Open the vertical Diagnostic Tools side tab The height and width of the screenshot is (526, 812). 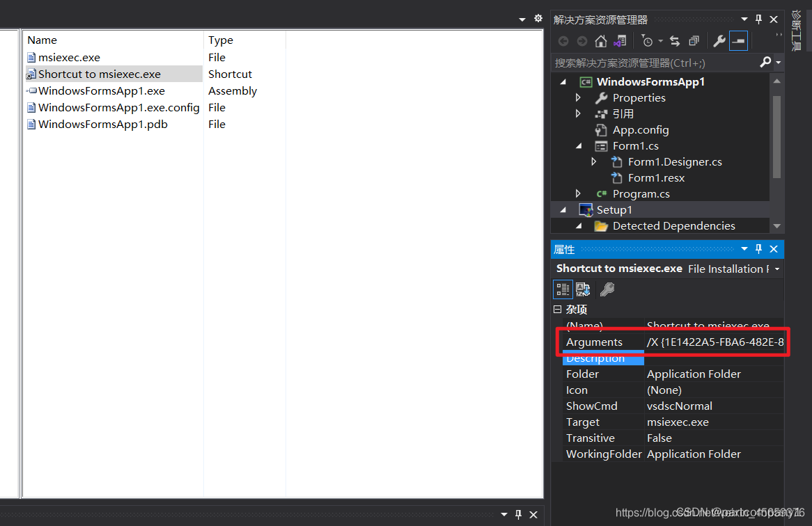point(797,31)
